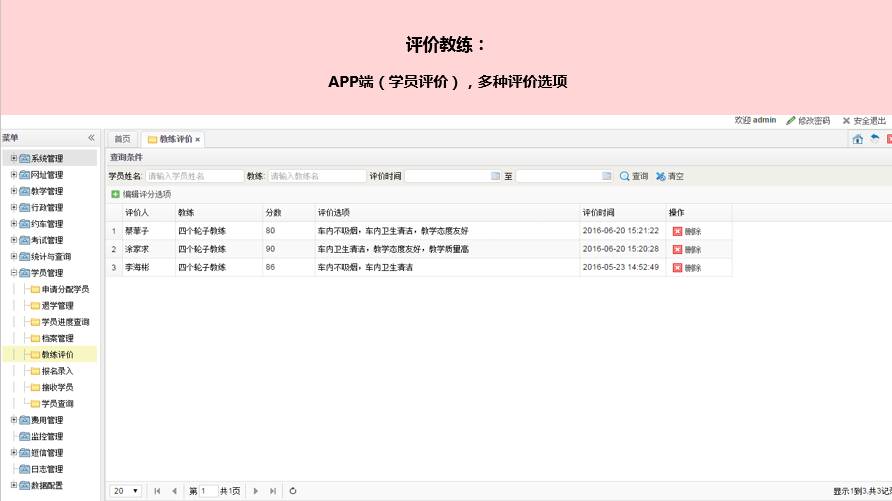Select the 教练评价 tab
The height and width of the screenshot is (501, 892).
tap(175, 139)
